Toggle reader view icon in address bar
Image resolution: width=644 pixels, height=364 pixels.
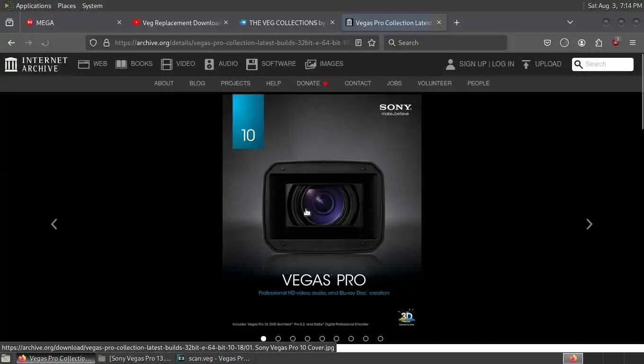358,43
